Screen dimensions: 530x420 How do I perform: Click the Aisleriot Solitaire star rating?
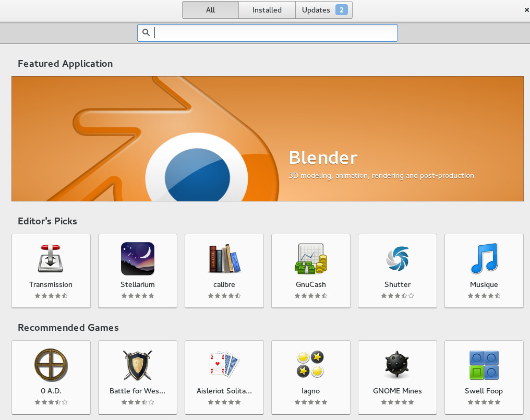224,402
